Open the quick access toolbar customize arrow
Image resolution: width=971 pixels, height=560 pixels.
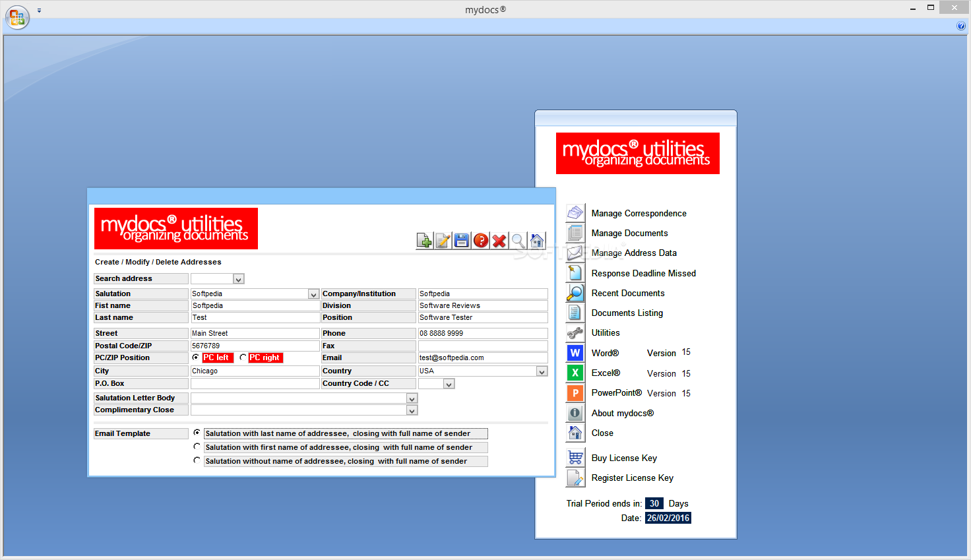tap(39, 11)
